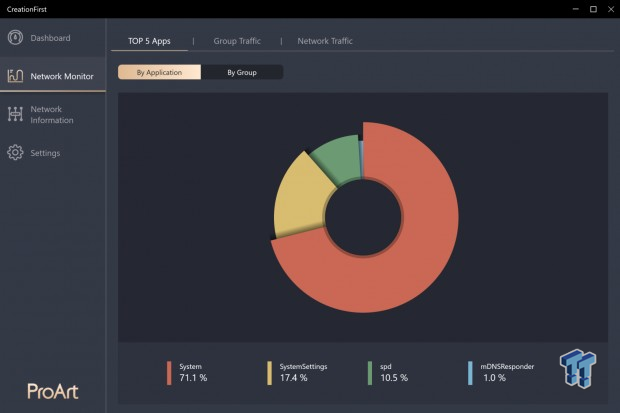620x413 pixels.
Task: Select the By Group view toggle
Action: (242, 72)
